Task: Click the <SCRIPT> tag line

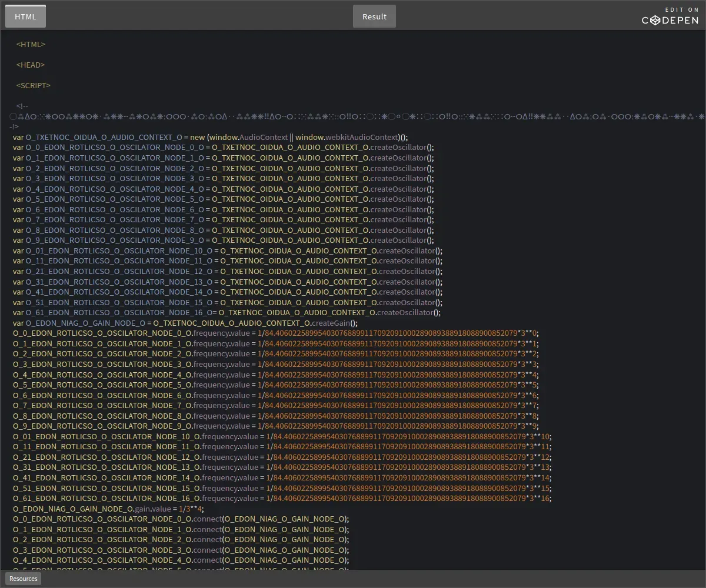Action: tap(34, 85)
